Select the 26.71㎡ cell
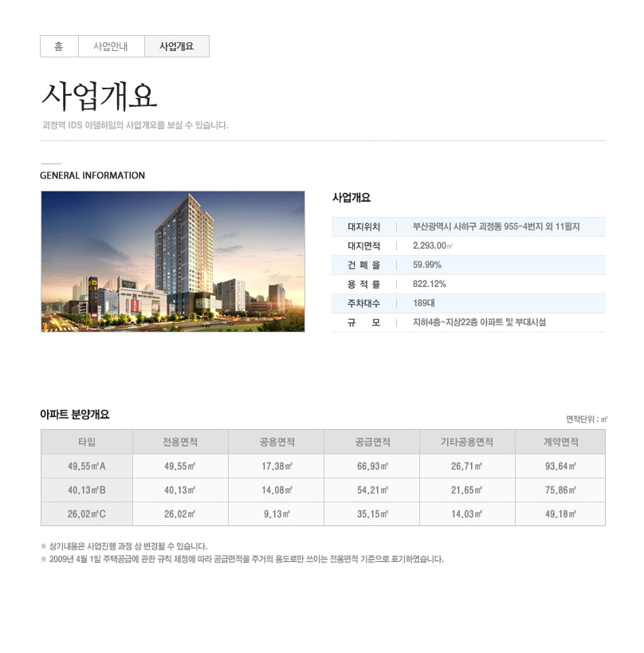Viewport: 644px width, 653px height. [468, 466]
